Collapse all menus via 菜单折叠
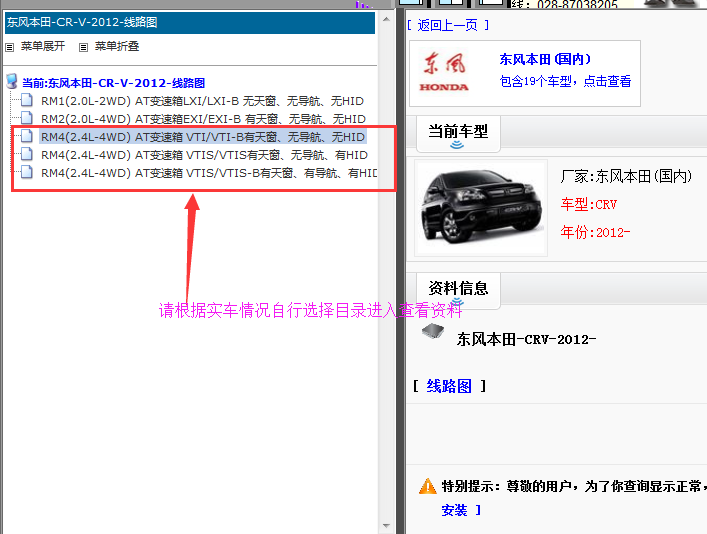707x534 pixels. point(117,46)
